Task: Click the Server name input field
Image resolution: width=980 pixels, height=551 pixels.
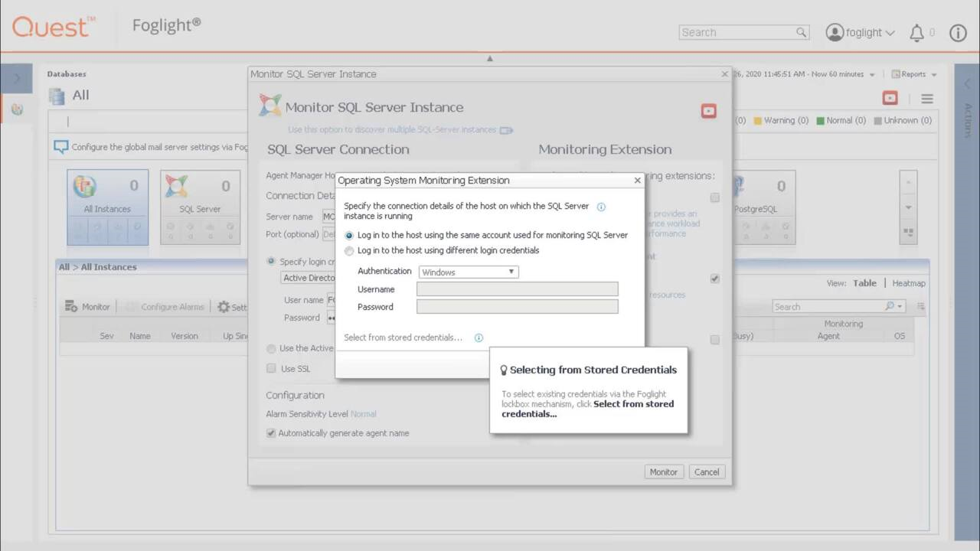Action: click(x=328, y=217)
